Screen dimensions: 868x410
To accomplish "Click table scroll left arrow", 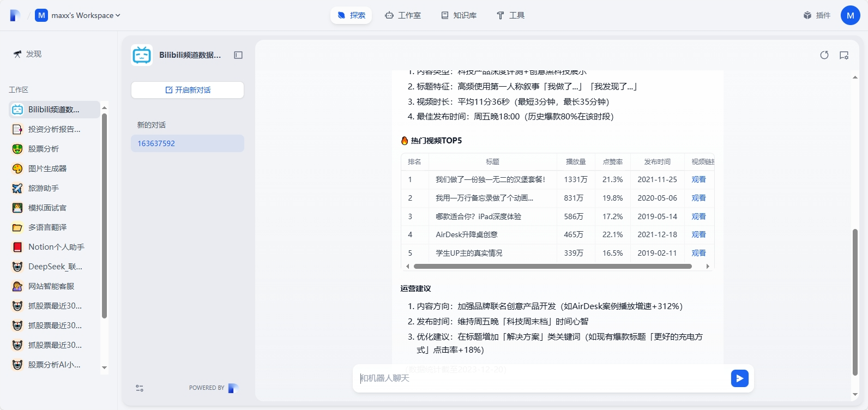I will pos(407,267).
